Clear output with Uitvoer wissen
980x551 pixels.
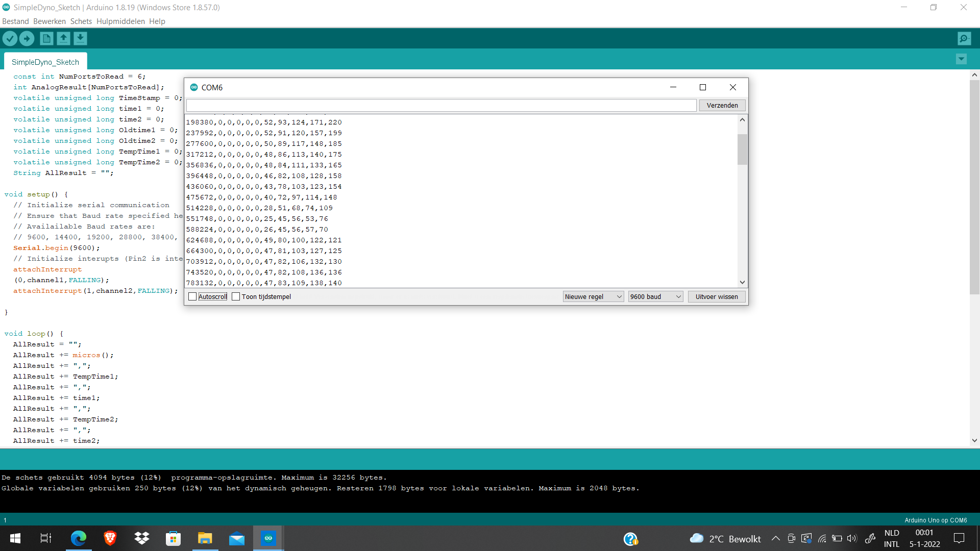[716, 296]
